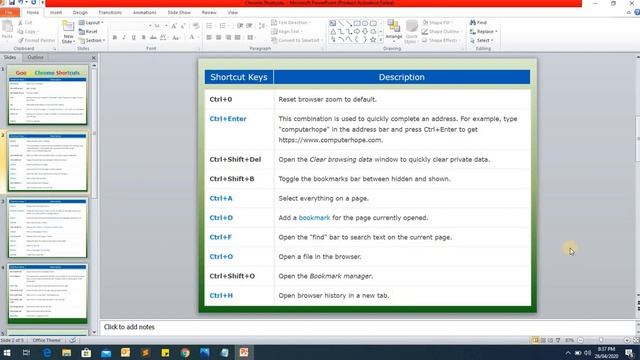Decrease the font size

(x=183, y=26)
